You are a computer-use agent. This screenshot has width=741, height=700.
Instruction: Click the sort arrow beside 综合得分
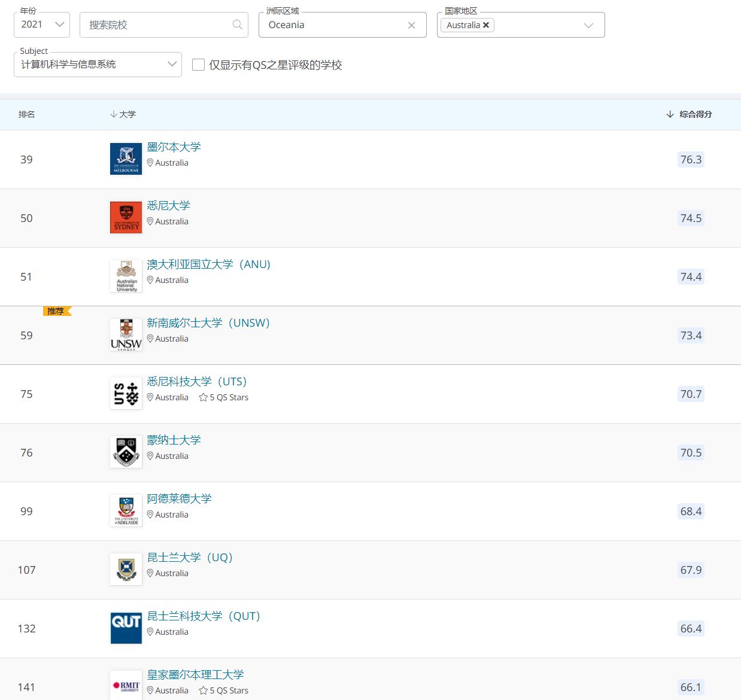point(670,114)
